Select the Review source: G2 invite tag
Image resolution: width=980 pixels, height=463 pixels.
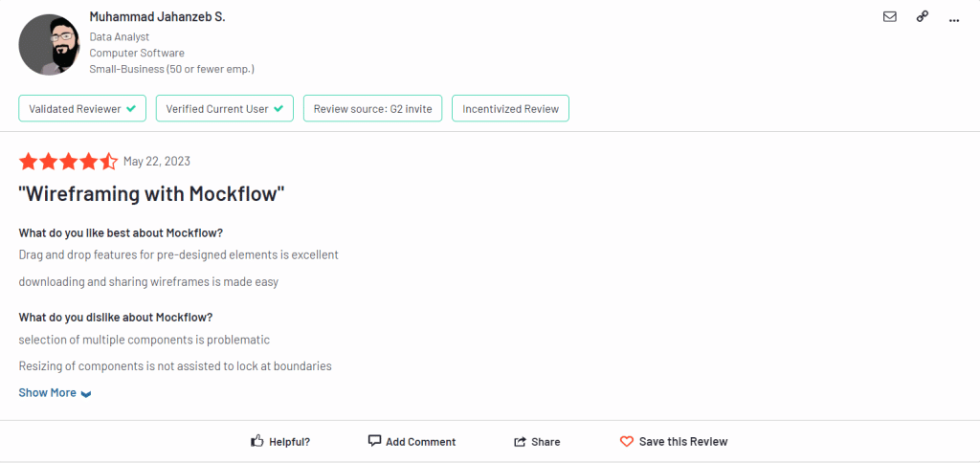[372, 108]
